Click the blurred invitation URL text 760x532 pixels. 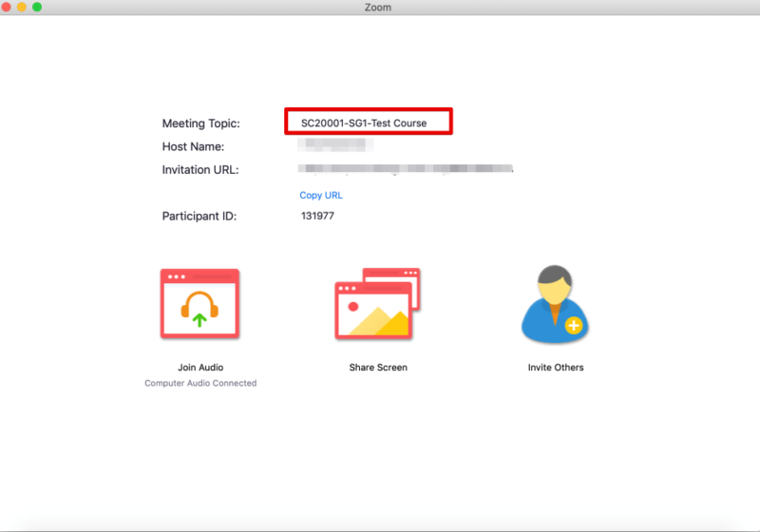[406, 170]
